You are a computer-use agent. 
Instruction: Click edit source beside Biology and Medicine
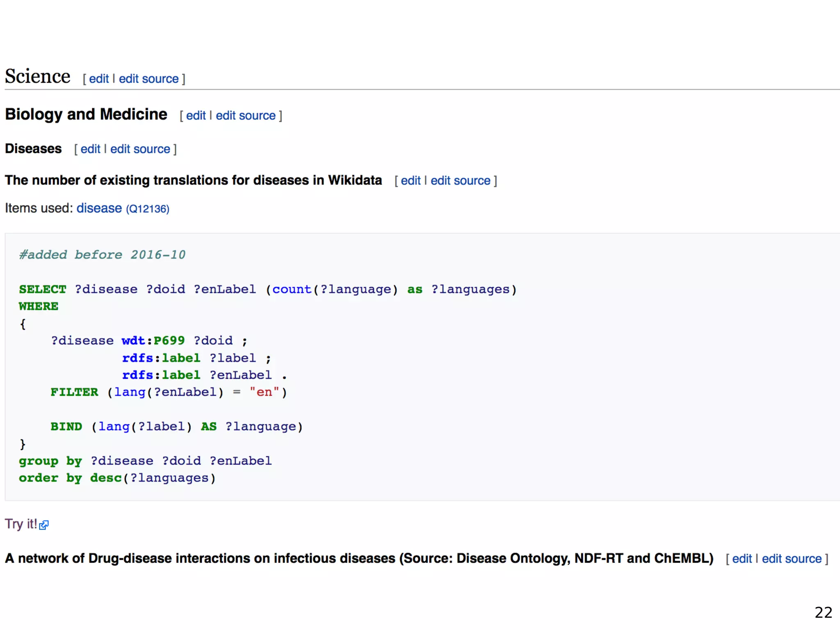tap(245, 116)
